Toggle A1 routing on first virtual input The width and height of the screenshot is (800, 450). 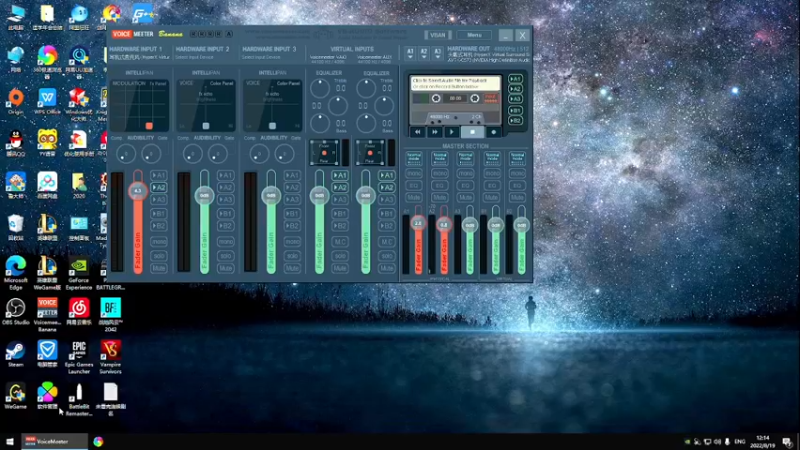(340, 176)
